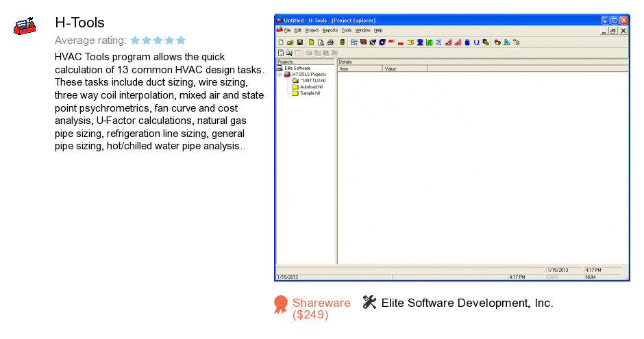Click the lower red bar pipe icon

coord(401,44)
